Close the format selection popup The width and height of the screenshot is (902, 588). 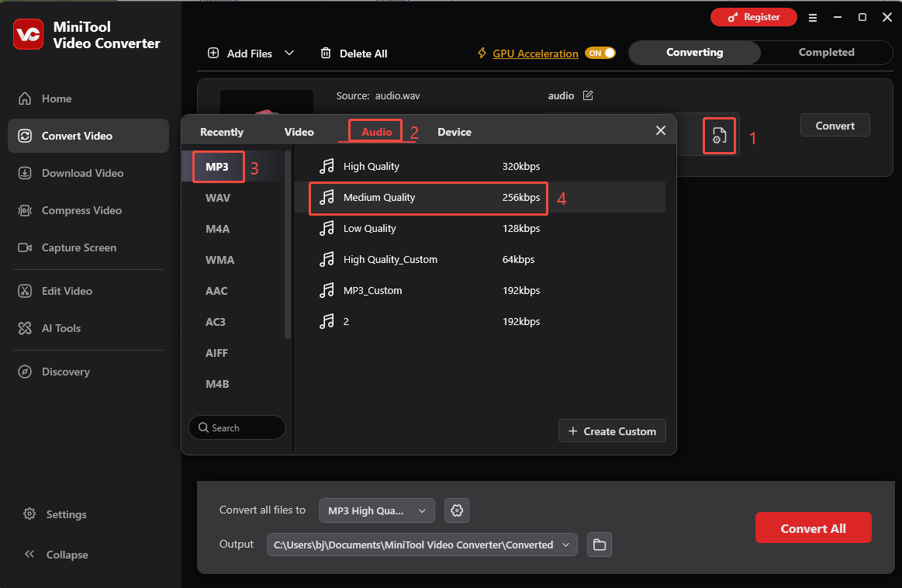click(660, 130)
